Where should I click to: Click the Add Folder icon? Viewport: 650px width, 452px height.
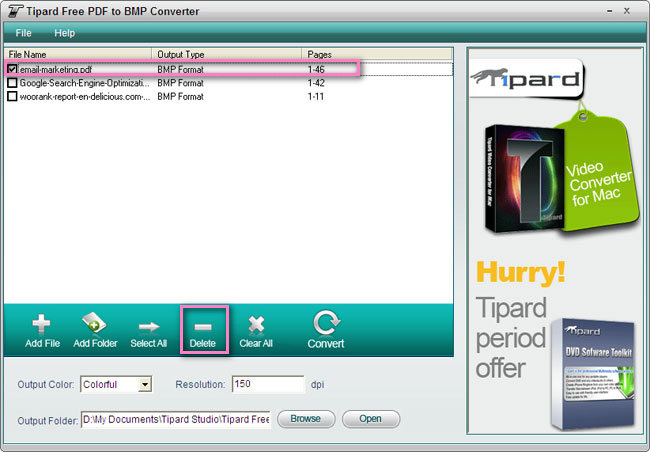[95, 323]
